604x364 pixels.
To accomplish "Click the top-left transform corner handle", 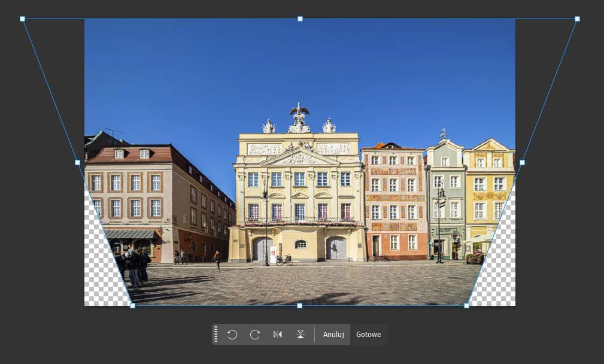I will pos(23,19).
